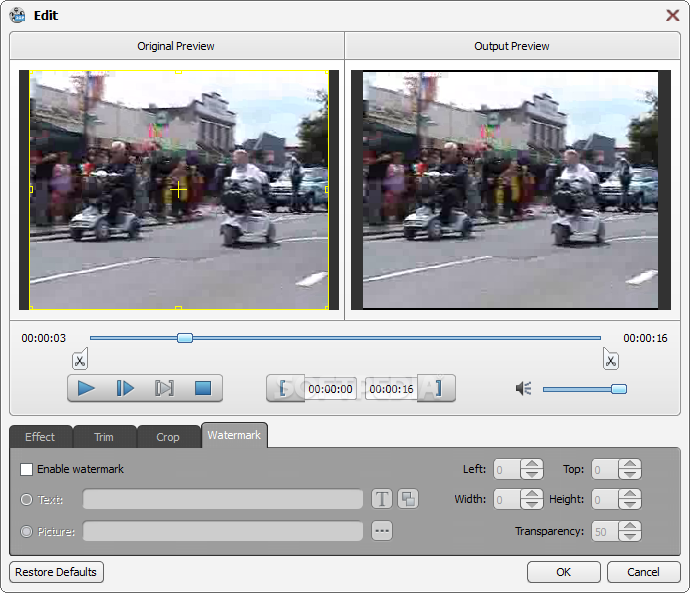Screen dimensions: 690x593
Task: Click the playback position slider handle
Action: [x=185, y=338]
